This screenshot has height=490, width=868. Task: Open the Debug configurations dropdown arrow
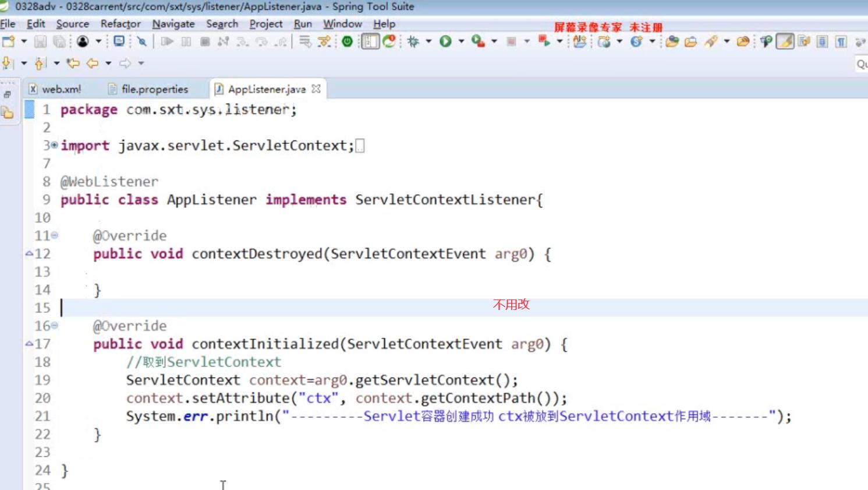click(429, 41)
